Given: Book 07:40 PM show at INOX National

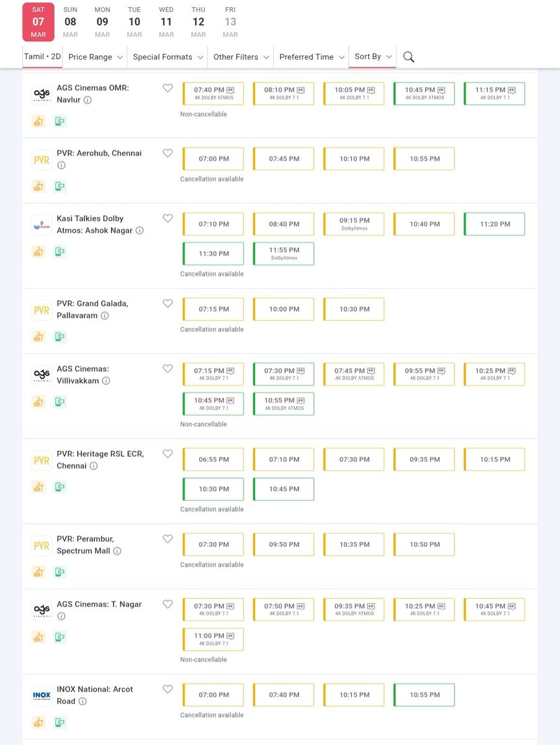Looking at the screenshot, I should pyautogui.click(x=284, y=695).
